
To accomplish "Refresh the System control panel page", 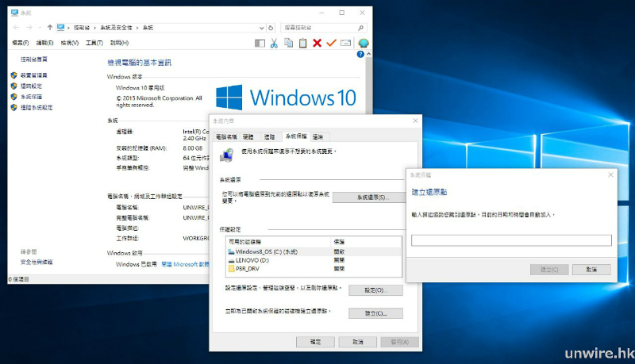I will [x=271, y=28].
